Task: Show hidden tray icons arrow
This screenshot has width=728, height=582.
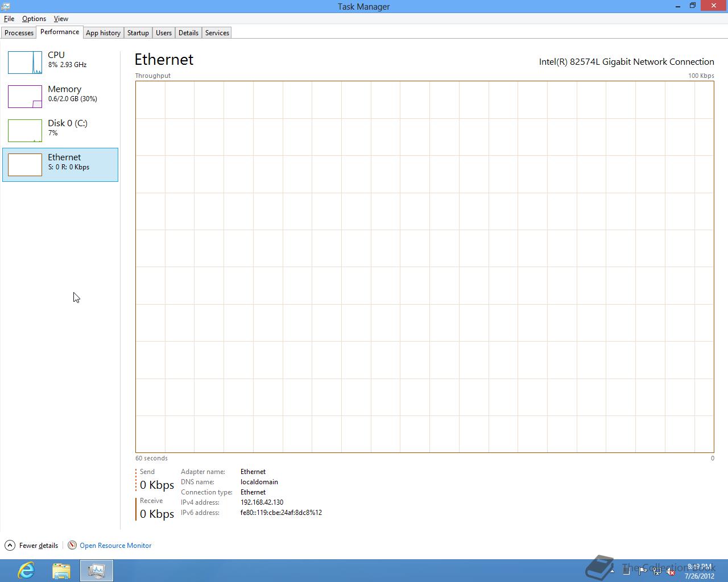Action: pos(611,571)
